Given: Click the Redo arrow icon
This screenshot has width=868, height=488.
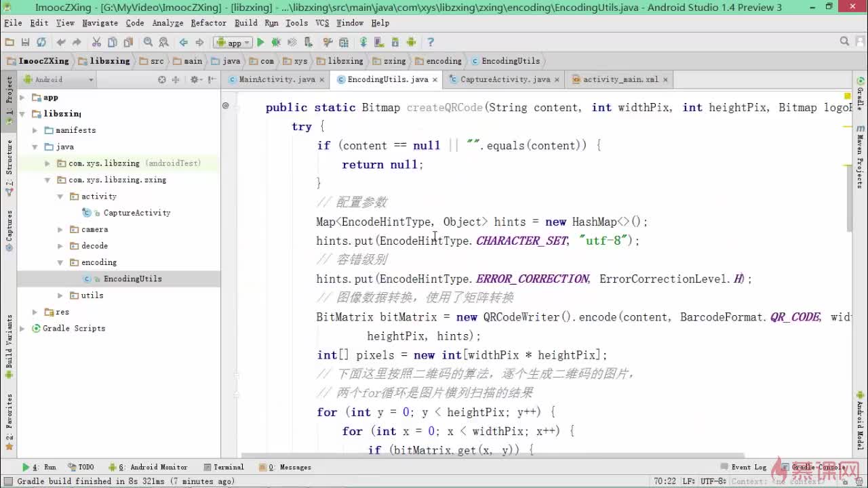Looking at the screenshot, I should pos(77,42).
